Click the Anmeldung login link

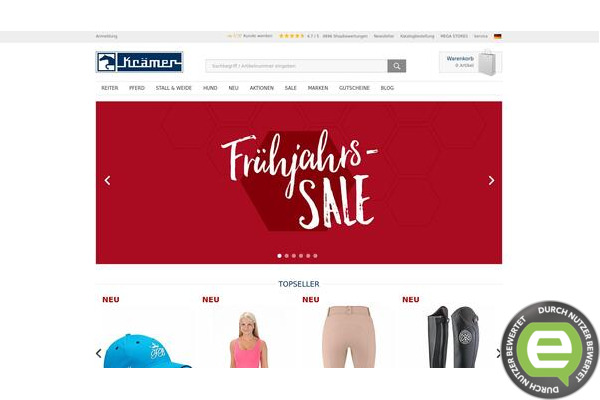point(107,36)
